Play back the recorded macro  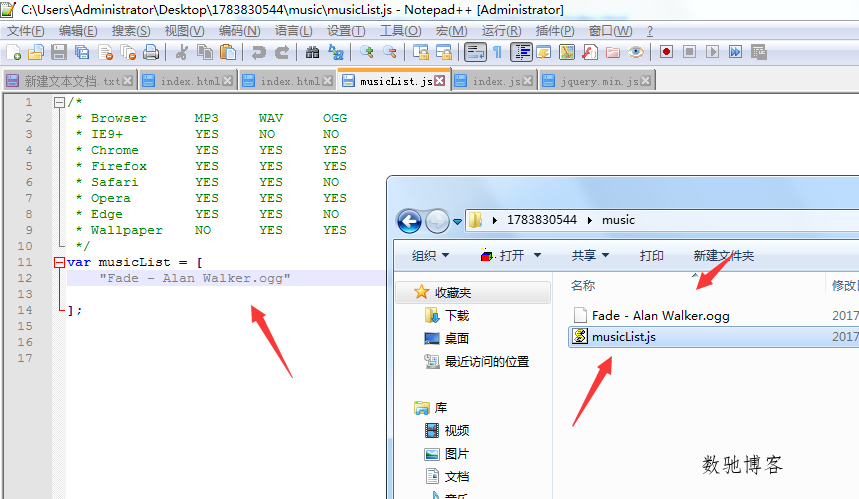pyautogui.click(x=712, y=53)
